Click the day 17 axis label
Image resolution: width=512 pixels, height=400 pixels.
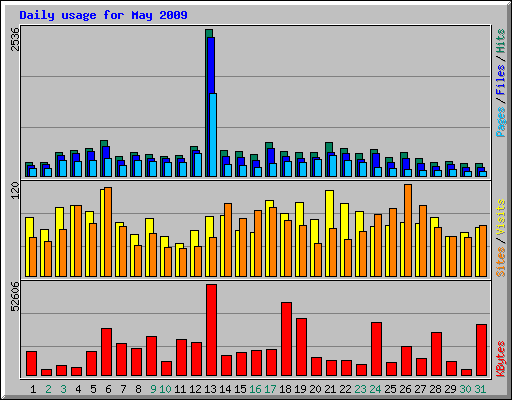point(270,389)
